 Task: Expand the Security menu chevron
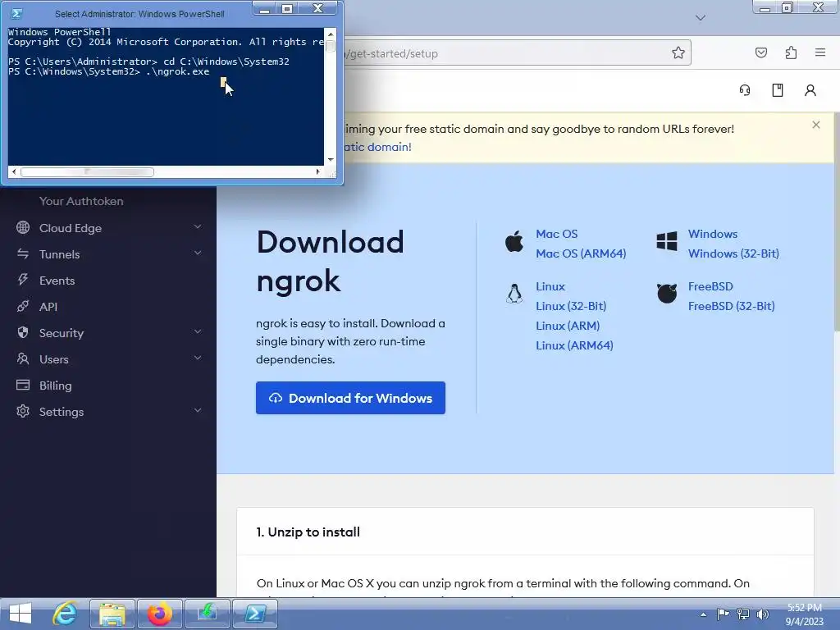pyautogui.click(x=198, y=331)
